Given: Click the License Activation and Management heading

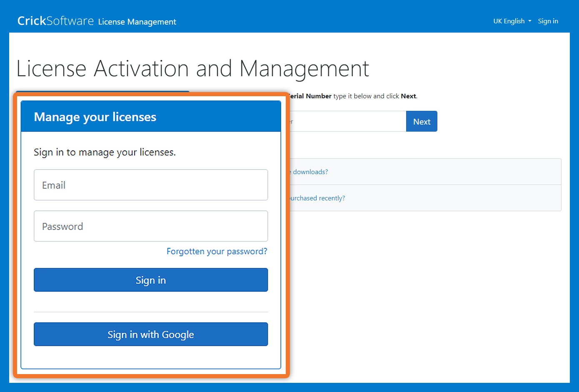Looking at the screenshot, I should click(192, 69).
